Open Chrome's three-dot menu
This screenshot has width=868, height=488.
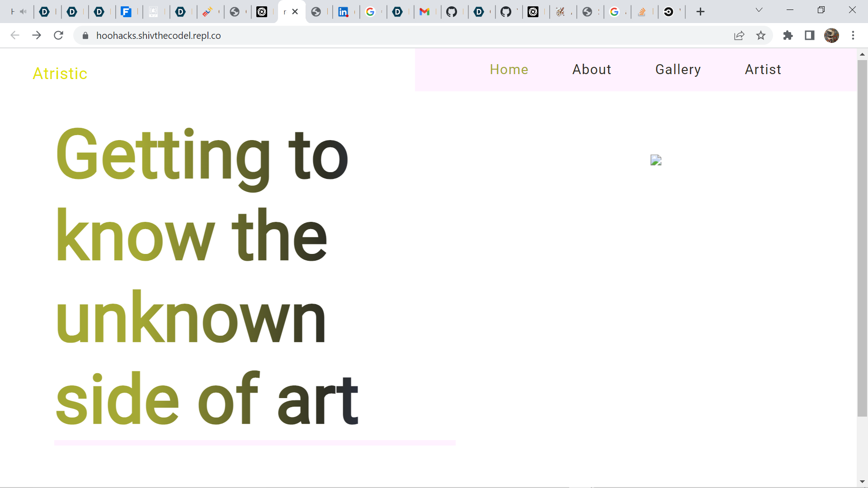pyautogui.click(x=853, y=35)
